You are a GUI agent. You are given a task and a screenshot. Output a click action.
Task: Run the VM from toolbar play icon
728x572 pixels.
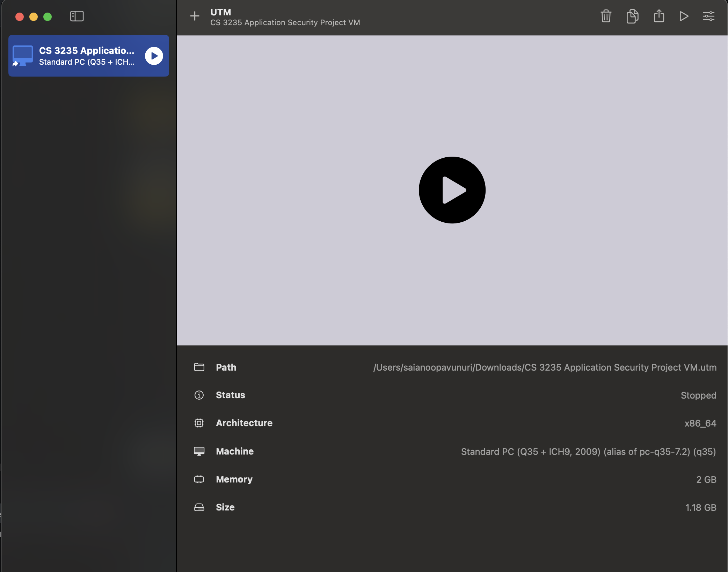point(684,16)
